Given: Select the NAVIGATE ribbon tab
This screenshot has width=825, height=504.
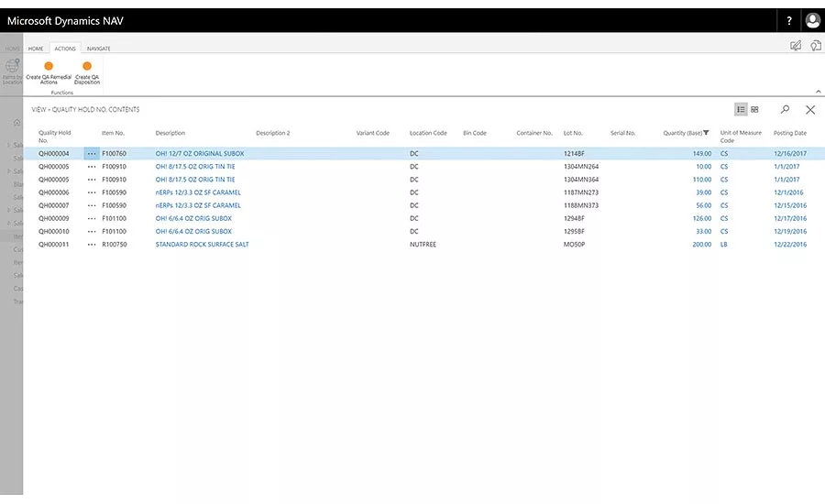Looking at the screenshot, I should 98,49.
